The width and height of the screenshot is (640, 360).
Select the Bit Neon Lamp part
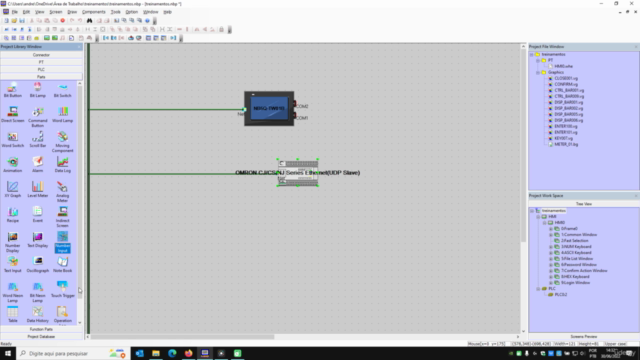tap(38, 292)
